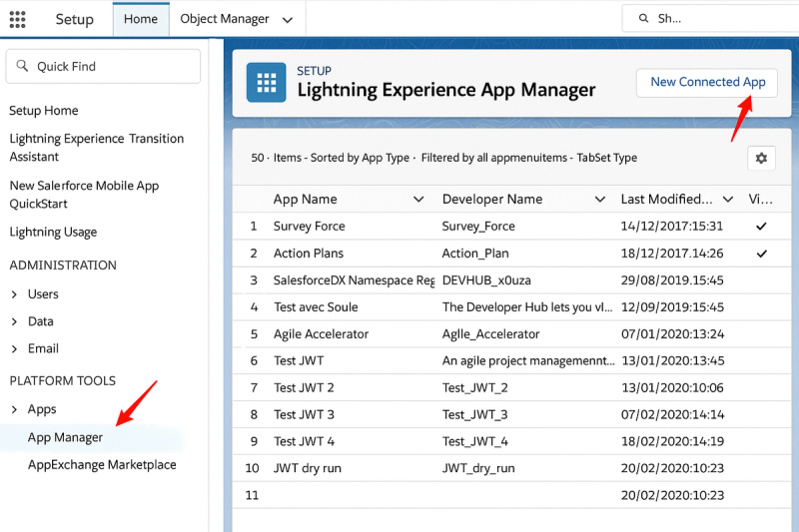Click the Survey_Force developer name
The width and height of the screenshot is (799, 532).
(x=478, y=226)
